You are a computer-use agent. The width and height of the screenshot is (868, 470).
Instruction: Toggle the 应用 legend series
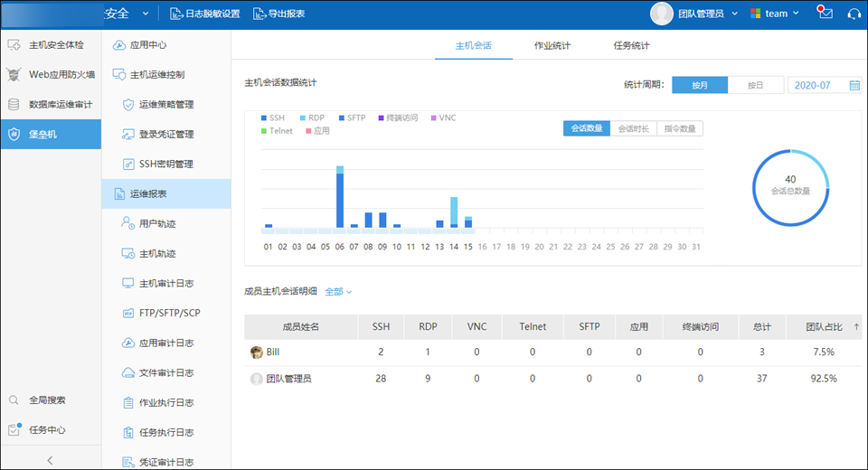coord(317,131)
